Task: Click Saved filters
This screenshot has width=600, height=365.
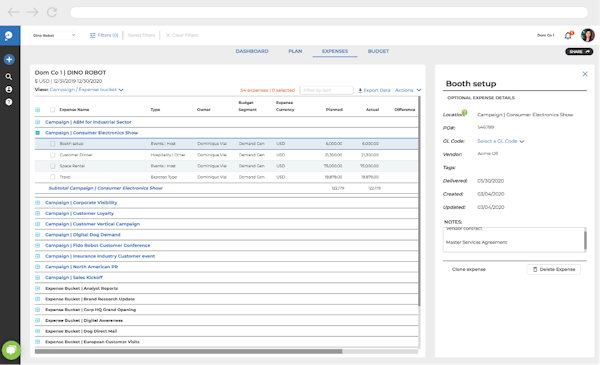Action: tap(141, 35)
